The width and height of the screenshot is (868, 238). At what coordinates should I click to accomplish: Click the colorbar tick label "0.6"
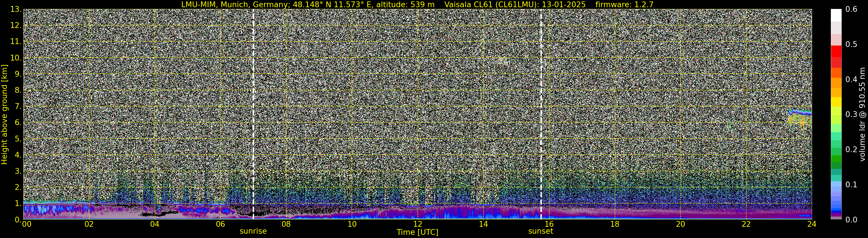[852, 10]
